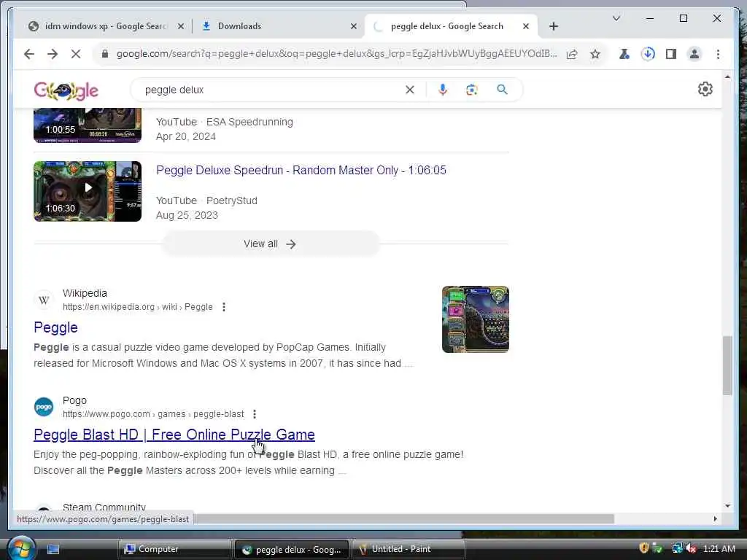Open the Chrome Labs flask icon
747x560 pixels.
point(624,54)
